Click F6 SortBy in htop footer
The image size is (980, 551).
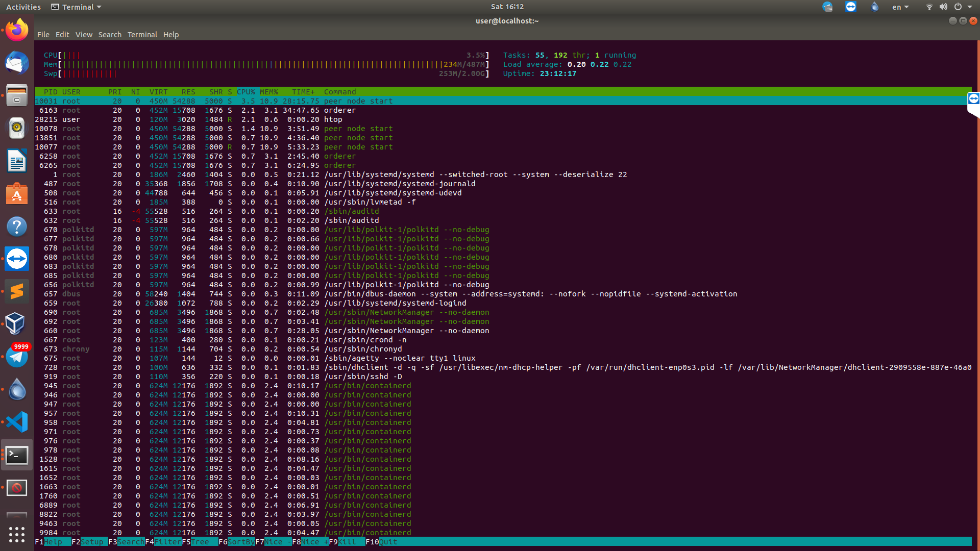240,542
